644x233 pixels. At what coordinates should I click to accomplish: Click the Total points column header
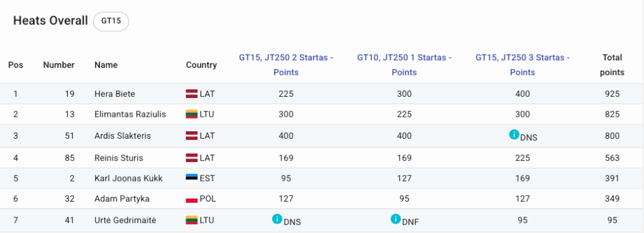[x=612, y=65]
